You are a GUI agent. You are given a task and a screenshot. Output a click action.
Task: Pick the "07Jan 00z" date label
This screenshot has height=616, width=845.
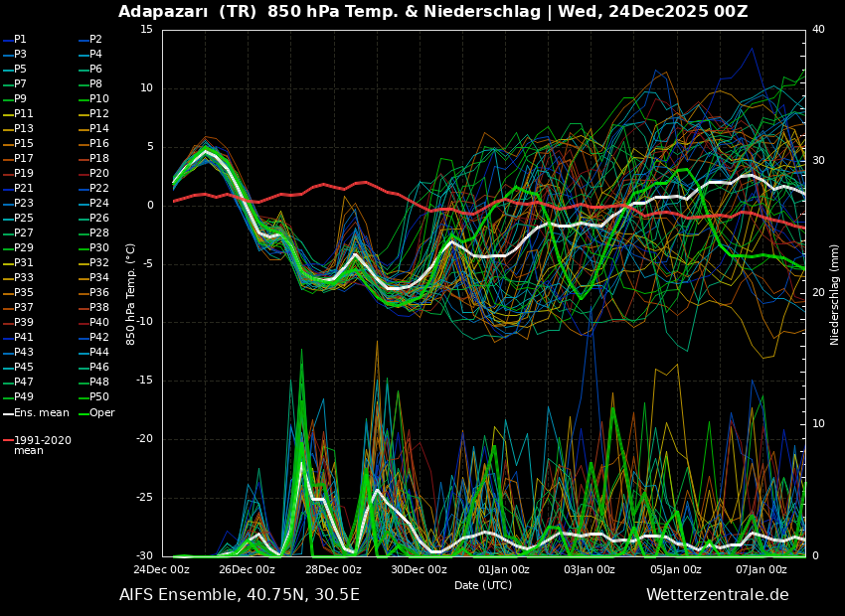pyautogui.click(x=760, y=569)
